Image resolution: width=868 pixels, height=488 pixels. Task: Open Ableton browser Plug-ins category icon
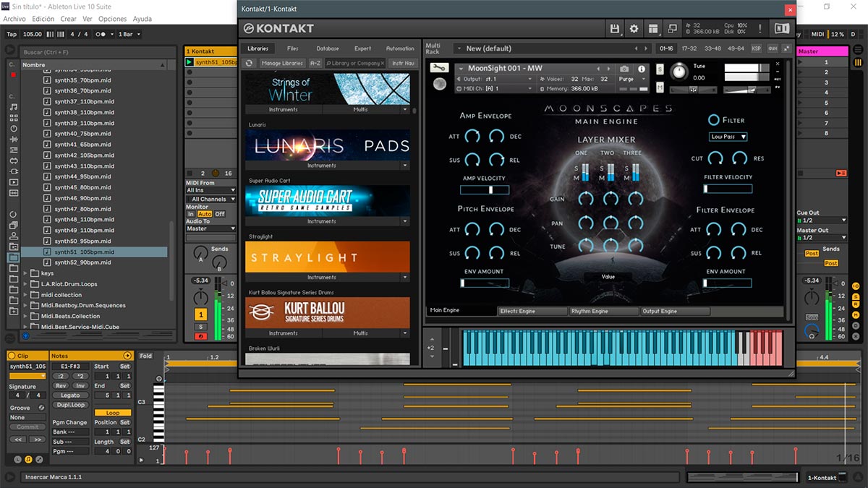point(14,171)
